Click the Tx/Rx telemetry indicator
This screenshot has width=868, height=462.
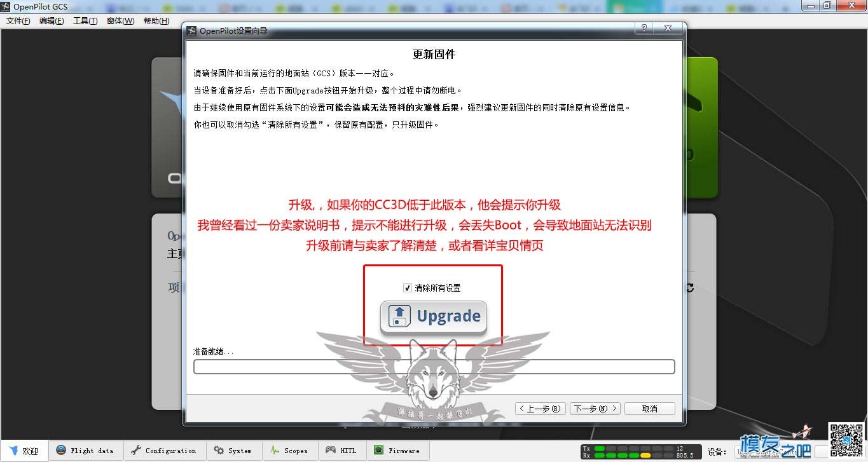click(641, 452)
